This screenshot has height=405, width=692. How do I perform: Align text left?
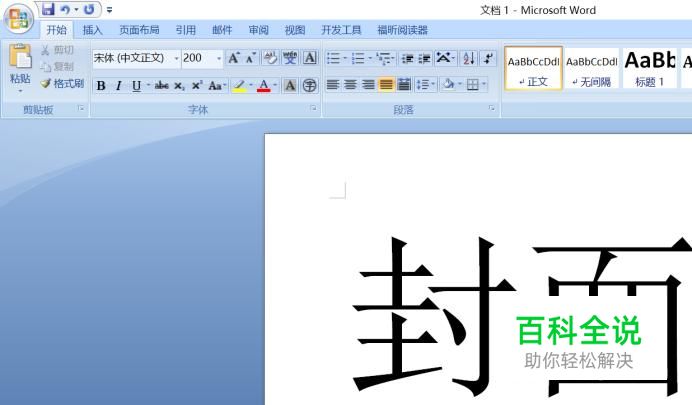pyautogui.click(x=333, y=85)
